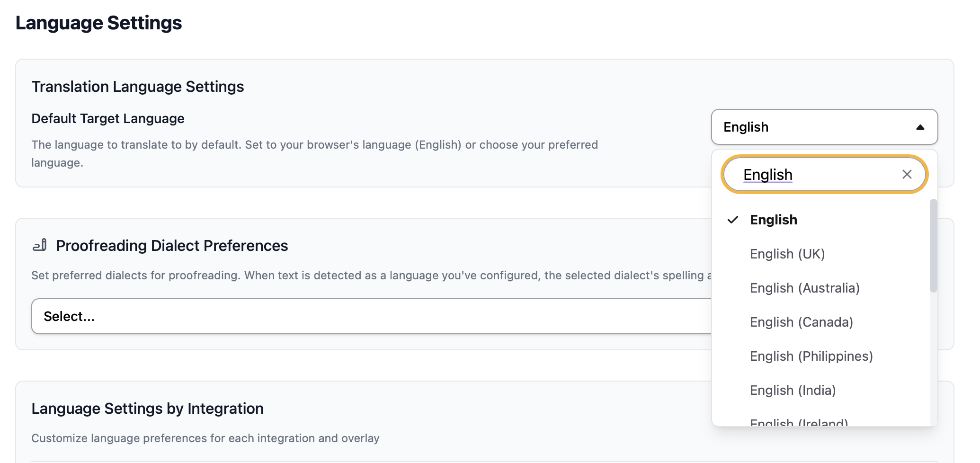Click the checkmark next to English

[733, 219]
